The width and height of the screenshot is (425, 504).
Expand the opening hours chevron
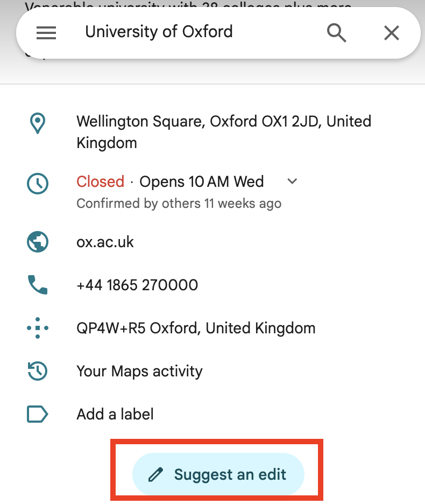click(292, 181)
